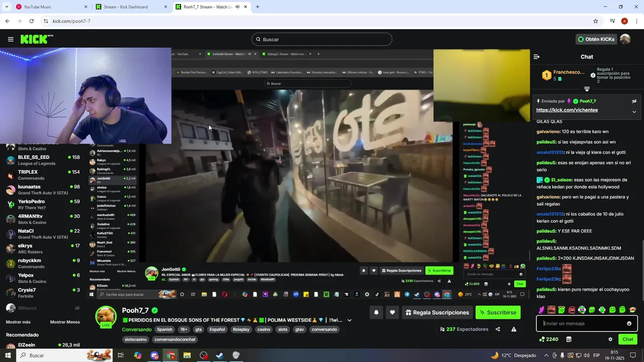Switch to Stream - Kick Dashboard tab
Image resolution: width=644 pixels, height=362 pixels.
click(x=131, y=7)
